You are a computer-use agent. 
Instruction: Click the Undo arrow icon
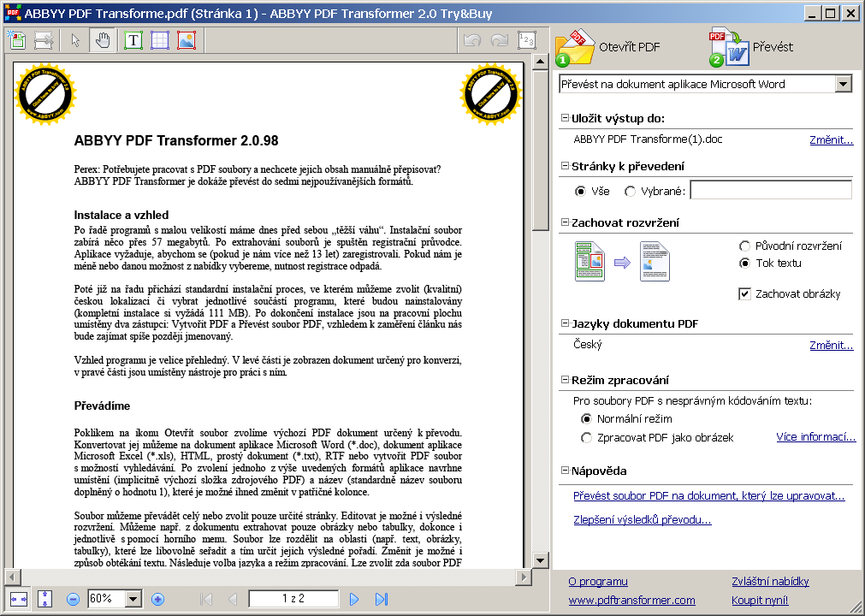coord(473,40)
